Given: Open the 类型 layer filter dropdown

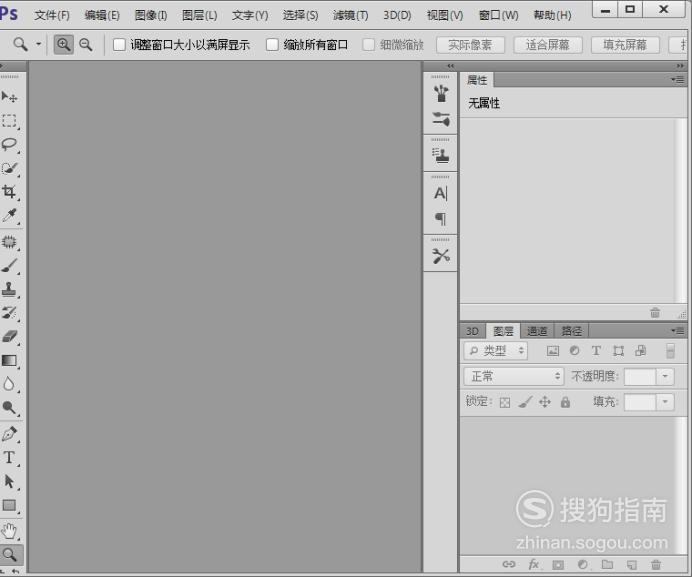Looking at the screenshot, I should click(x=496, y=351).
